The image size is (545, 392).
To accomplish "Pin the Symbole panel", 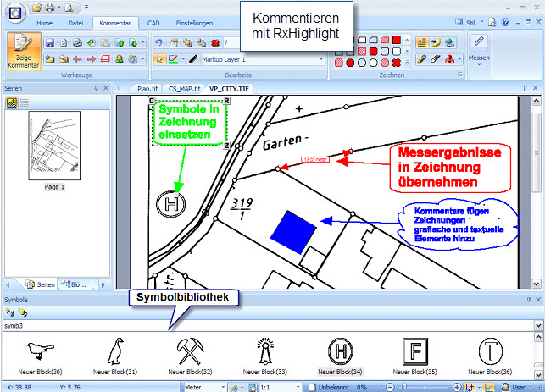I will pyautogui.click(x=527, y=300).
